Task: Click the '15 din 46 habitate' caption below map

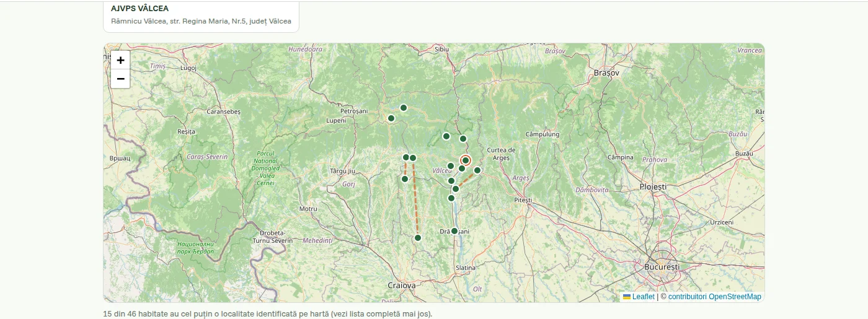Action: coord(268,313)
